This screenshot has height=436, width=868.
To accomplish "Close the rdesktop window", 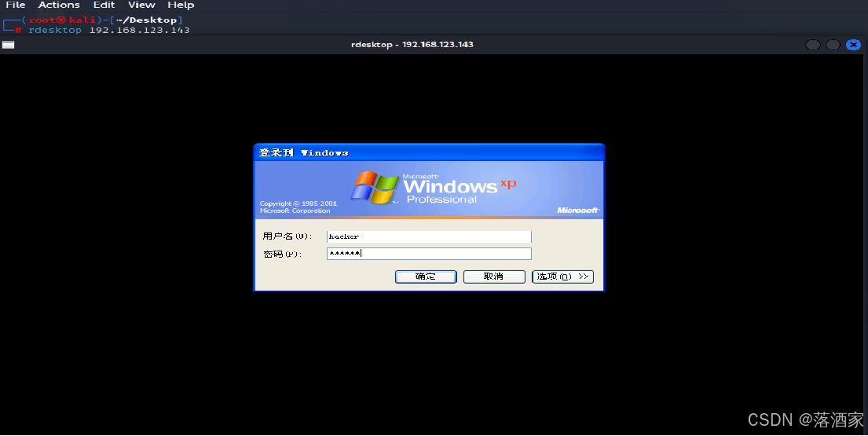I will click(854, 45).
